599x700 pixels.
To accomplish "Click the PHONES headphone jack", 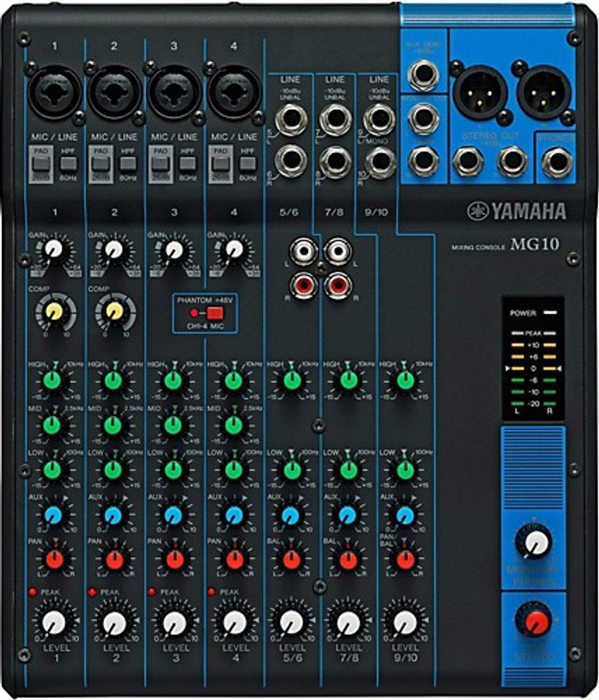I will [557, 161].
